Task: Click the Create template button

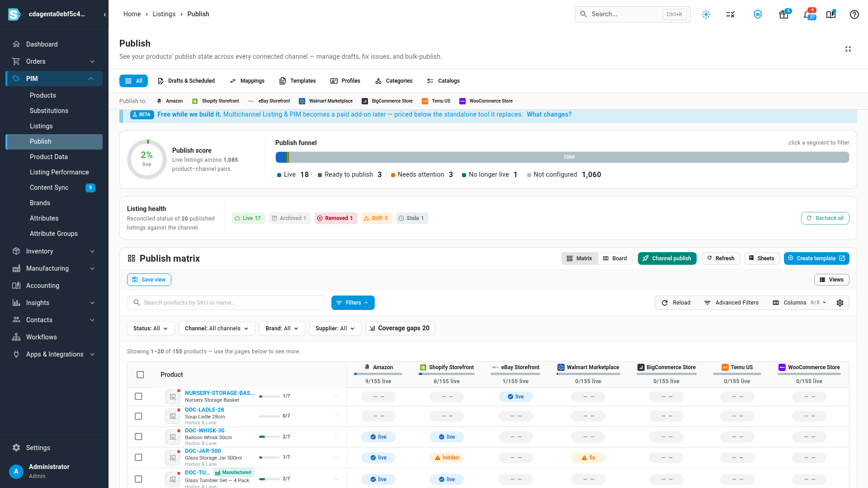Action: tap(816, 258)
